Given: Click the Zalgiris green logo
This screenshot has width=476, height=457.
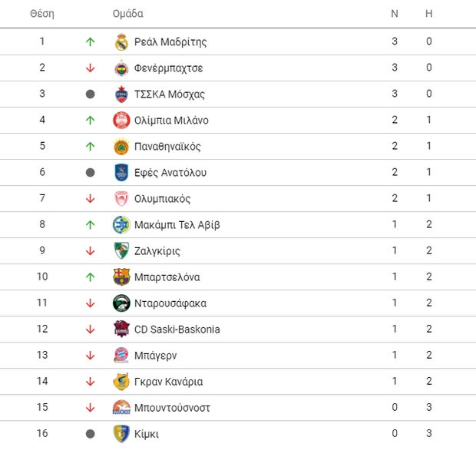Looking at the screenshot, I should click(x=121, y=251).
